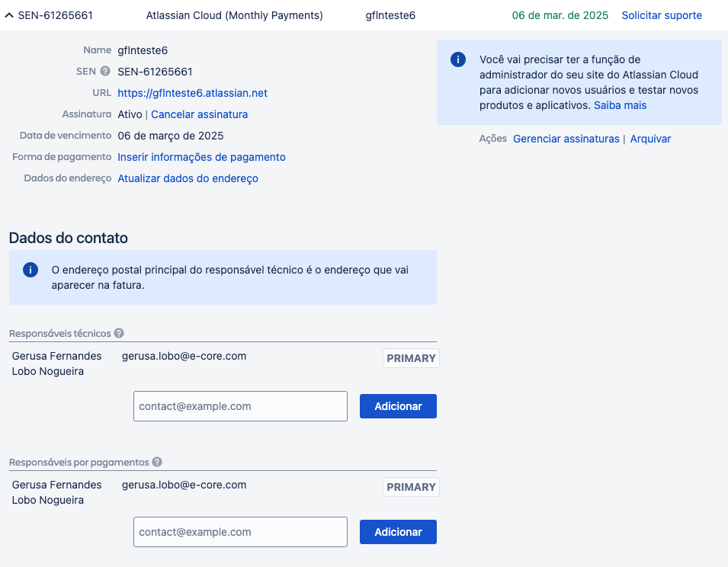Click Adicionar button for billing contacts
728x567 pixels.
(x=398, y=532)
